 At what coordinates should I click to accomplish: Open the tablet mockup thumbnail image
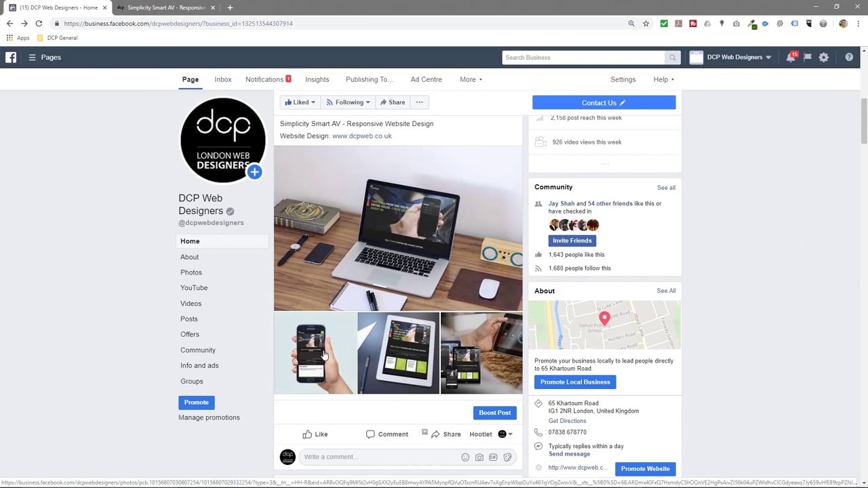pyautogui.click(x=398, y=353)
